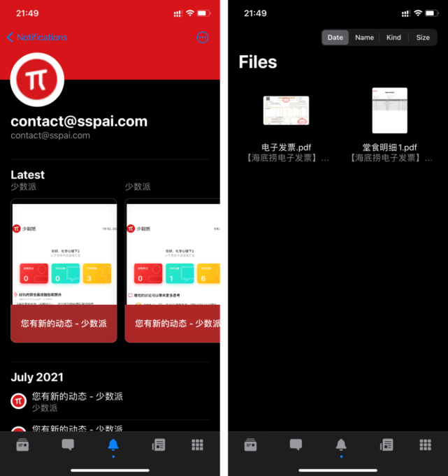Tap the Files page title
The width and height of the screenshot is (448, 476).
[258, 62]
